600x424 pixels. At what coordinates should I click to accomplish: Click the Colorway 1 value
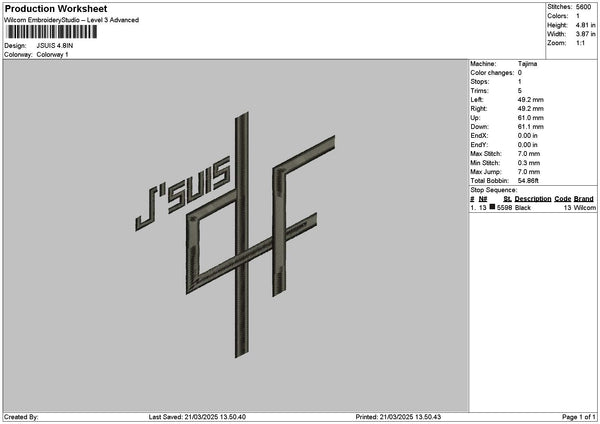pos(52,55)
